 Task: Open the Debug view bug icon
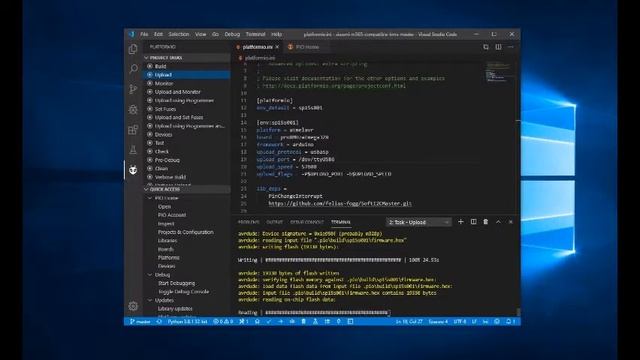point(133,109)
